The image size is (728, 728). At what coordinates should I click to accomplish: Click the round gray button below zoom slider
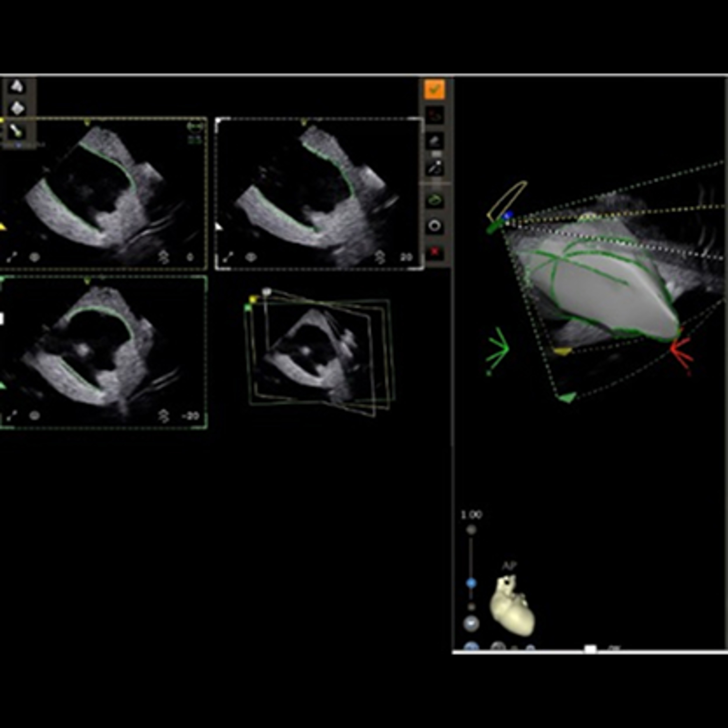pos(471,624)
